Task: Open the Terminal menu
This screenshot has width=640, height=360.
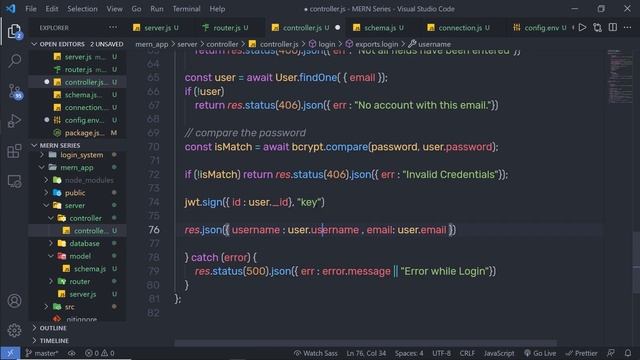Action: [186, 9]
